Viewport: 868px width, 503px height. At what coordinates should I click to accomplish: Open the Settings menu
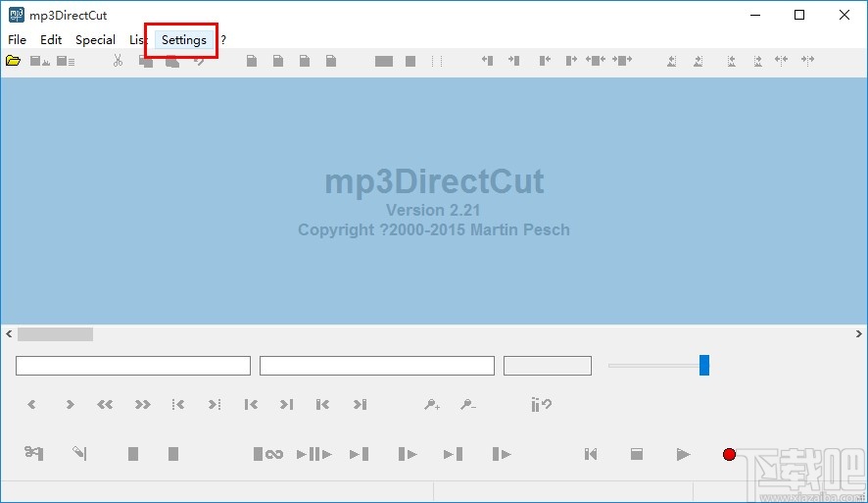[184, 40]
